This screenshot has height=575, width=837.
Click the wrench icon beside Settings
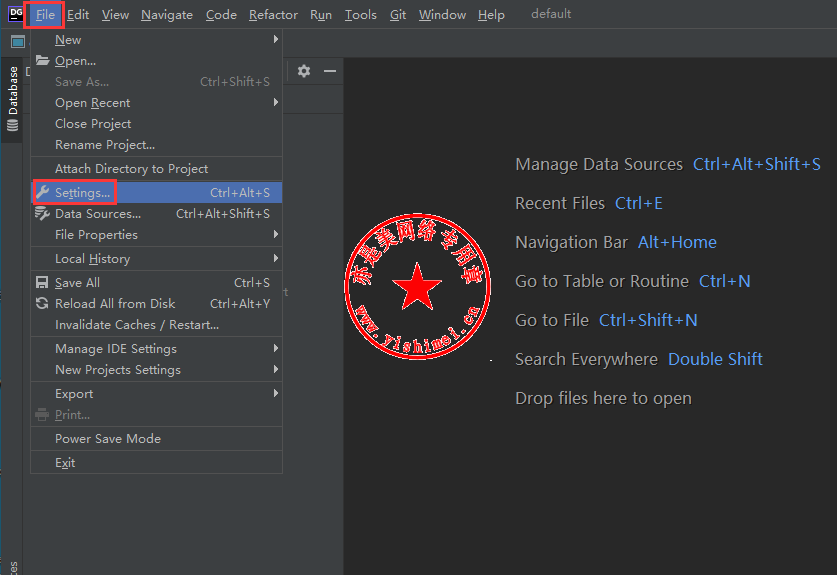point(43,192)
